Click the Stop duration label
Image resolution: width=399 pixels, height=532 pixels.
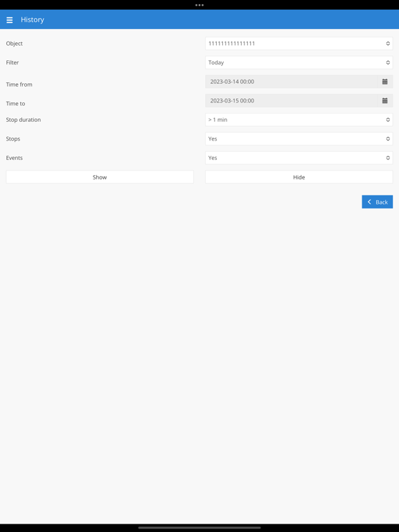point(24,120)
